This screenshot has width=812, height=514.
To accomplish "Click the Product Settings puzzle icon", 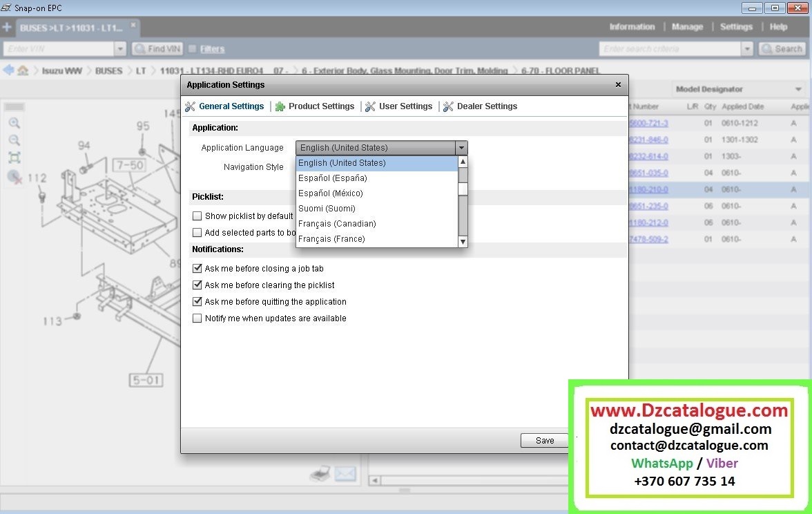I will [280, 106].
